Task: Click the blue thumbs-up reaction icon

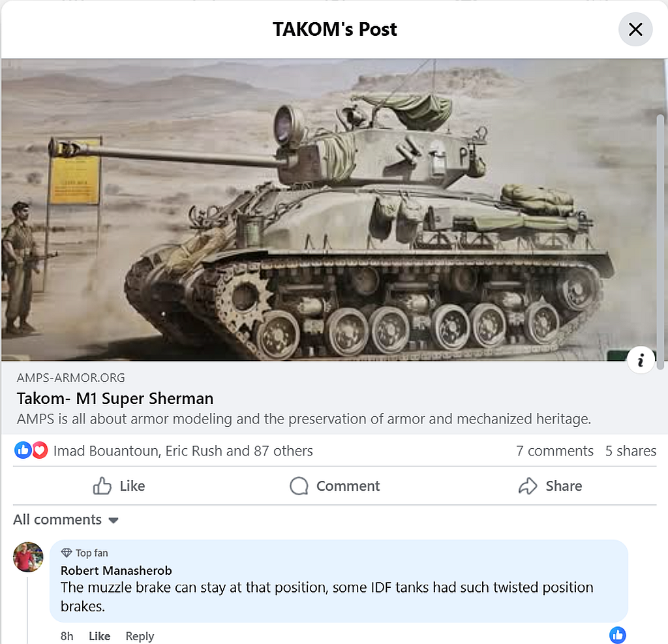Action: coord(23,450)
